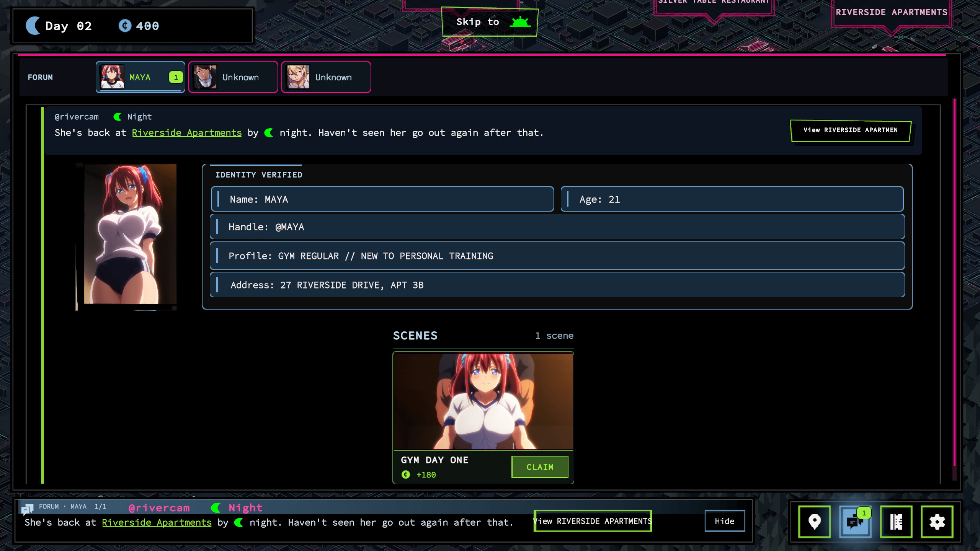Click the FORUM label in the tab bar
This screenshot has height=551, width=980.
(x=40, y=77)
